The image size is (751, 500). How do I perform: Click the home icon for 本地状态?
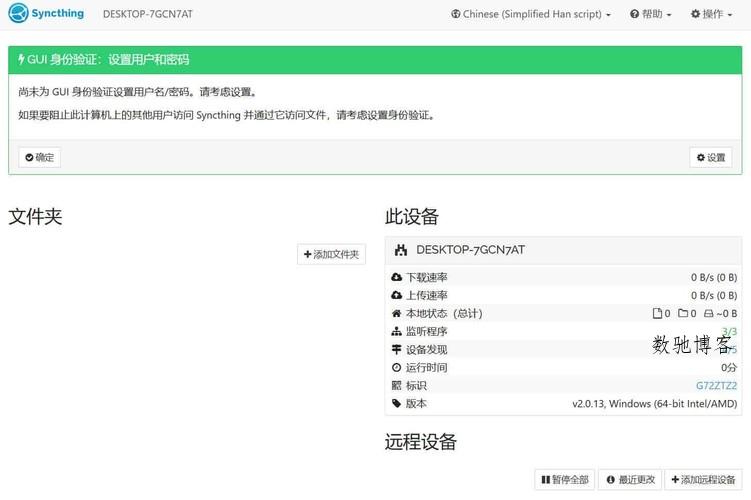click(x=397, y=313)
